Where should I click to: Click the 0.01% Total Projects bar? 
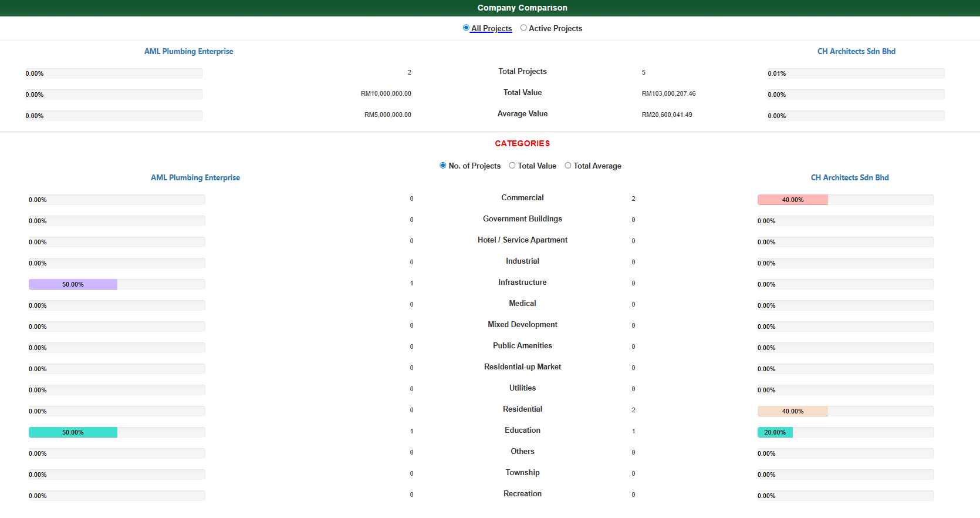click(x=856, y=73)
